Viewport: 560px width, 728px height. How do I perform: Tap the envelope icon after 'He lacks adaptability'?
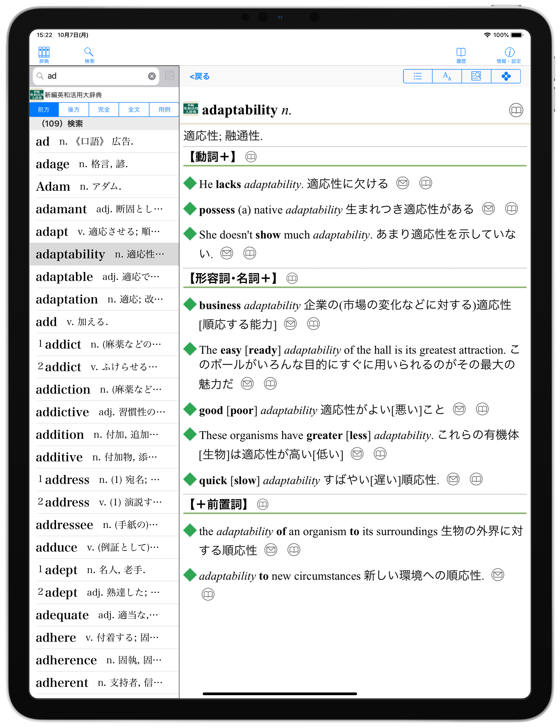(x=402, y=183)
